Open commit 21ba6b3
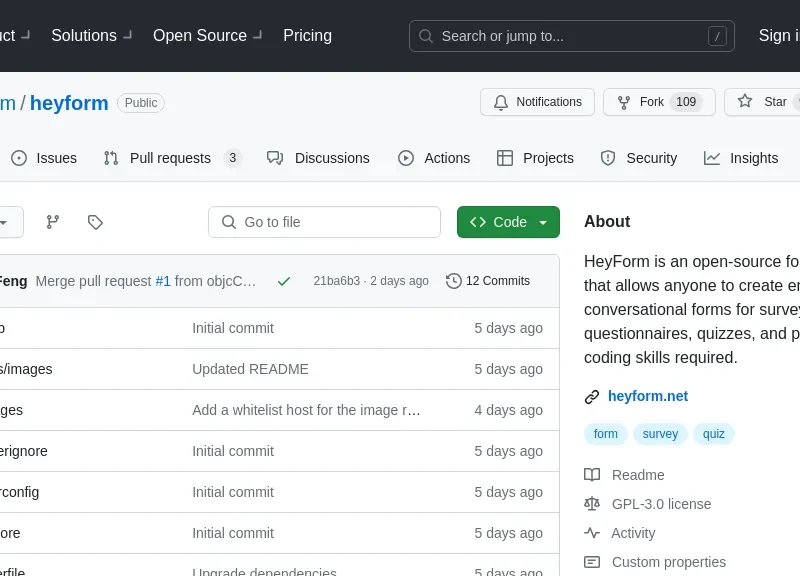Viewport: 800px width, 576px height. tap(337, 281)
